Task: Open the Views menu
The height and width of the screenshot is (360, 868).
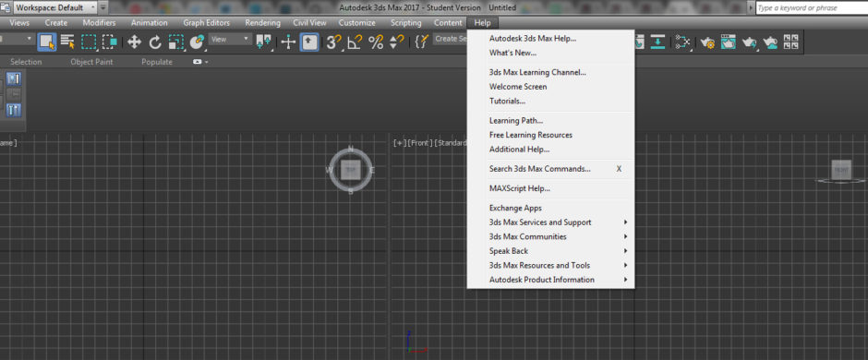Action: [19, 23]
